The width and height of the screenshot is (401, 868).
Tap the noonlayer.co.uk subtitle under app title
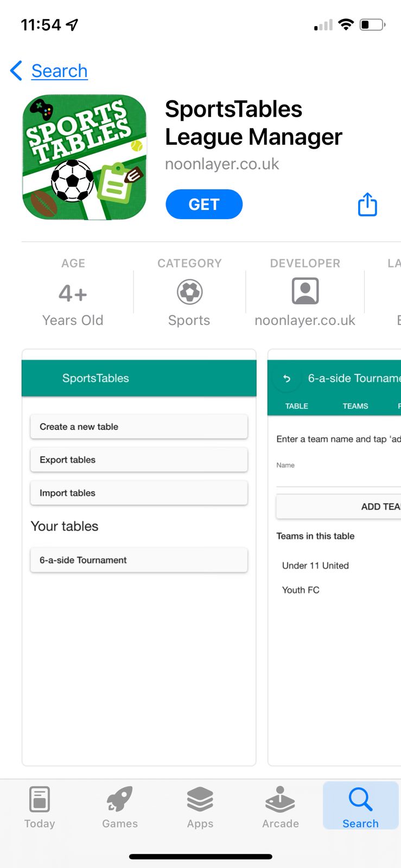click(222, 164)
